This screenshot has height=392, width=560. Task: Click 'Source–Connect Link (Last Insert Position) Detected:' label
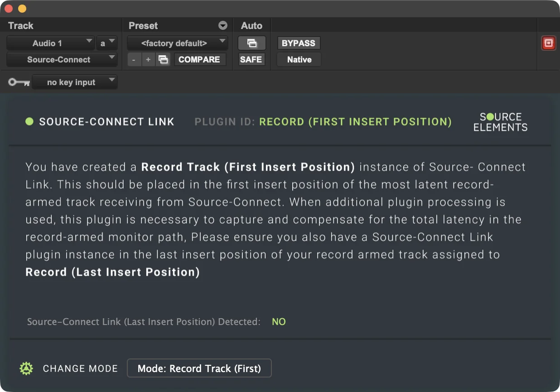point(144,322)
